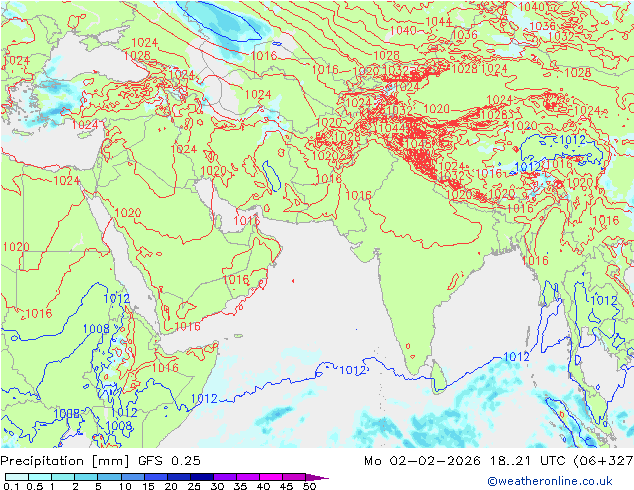Click the legend value "10"
The height and width of the screenshot is (490, 634).
pyautogui.click(x=125, y=486)
